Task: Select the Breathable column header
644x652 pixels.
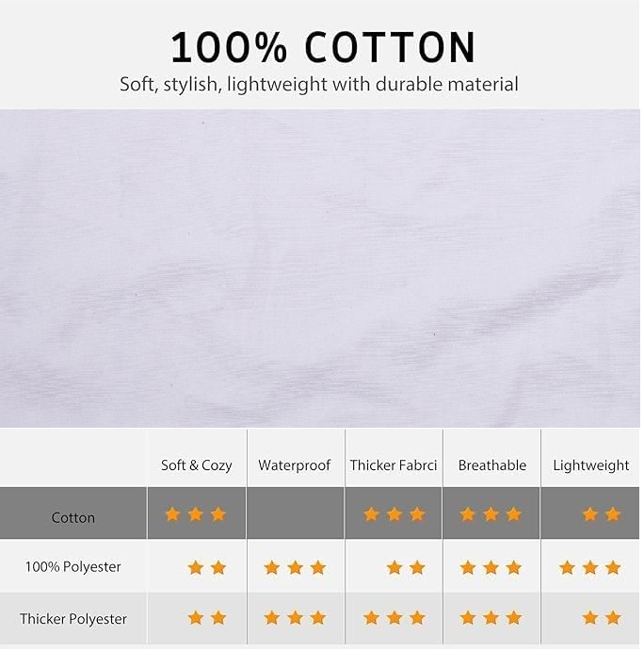Action: click(x=491, y=465)
